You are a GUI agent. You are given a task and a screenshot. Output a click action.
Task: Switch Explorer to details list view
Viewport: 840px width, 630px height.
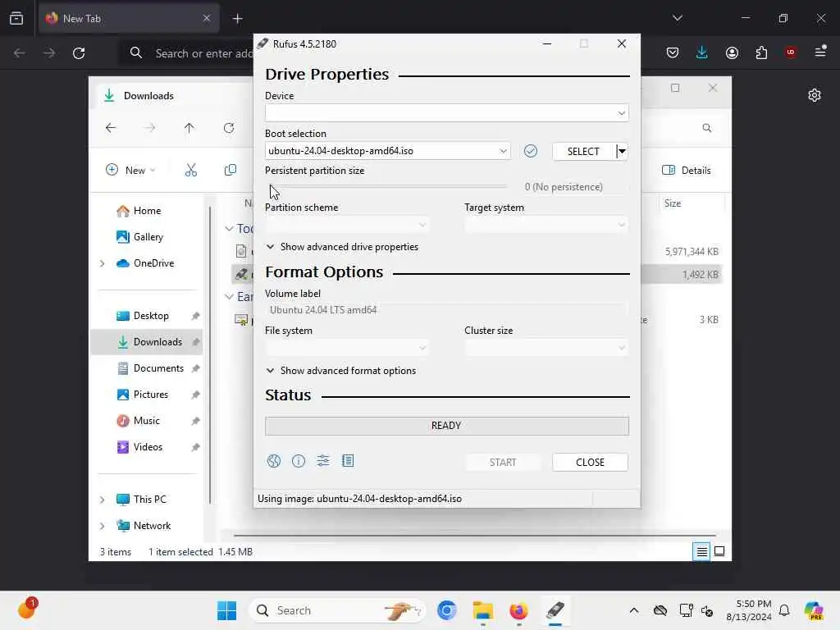[x=701, y=551]
